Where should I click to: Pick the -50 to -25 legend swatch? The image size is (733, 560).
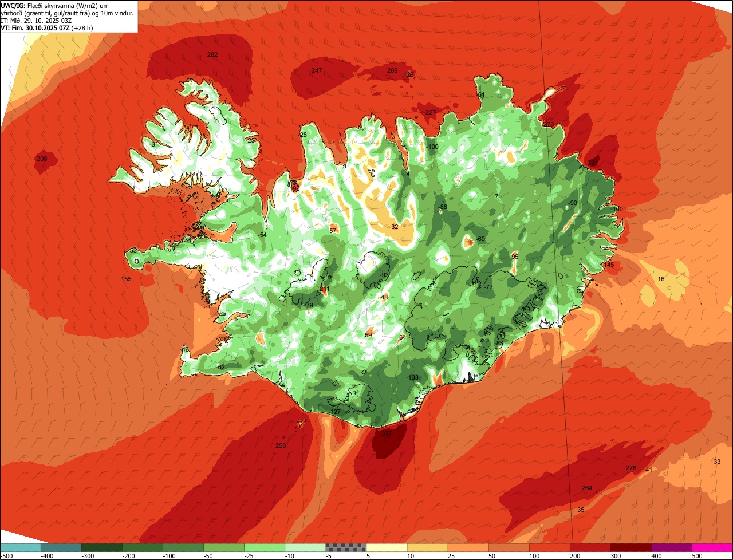(224, 547)
